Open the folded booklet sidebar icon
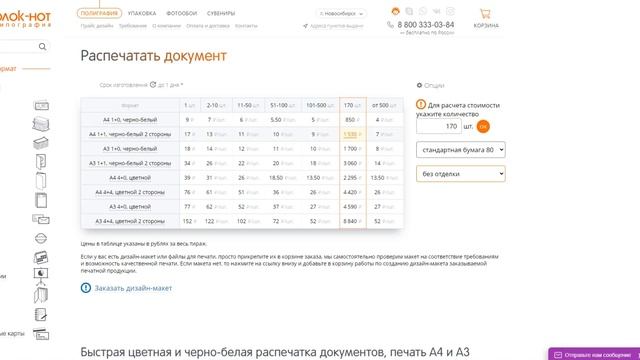Viewport: 640px width, 360px height. (x=41, y=181)
